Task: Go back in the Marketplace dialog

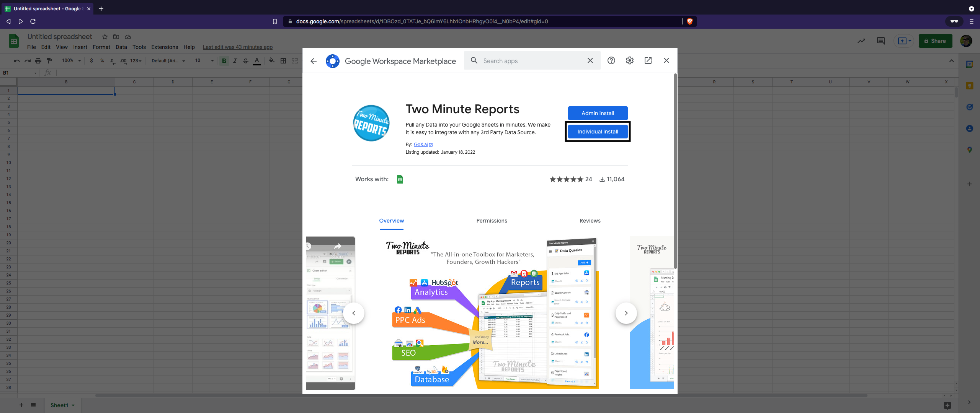Action: pos(314,61)
